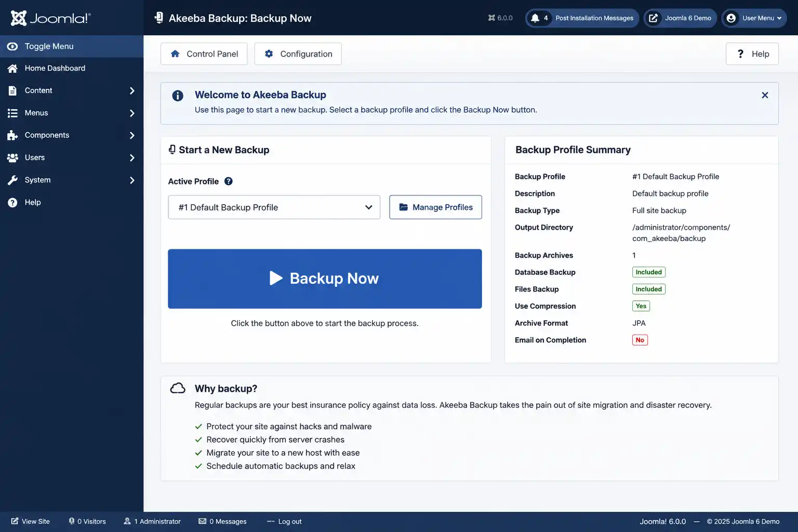Click the Database Backup Included badge
798x532 pixels.
(649, 272)
